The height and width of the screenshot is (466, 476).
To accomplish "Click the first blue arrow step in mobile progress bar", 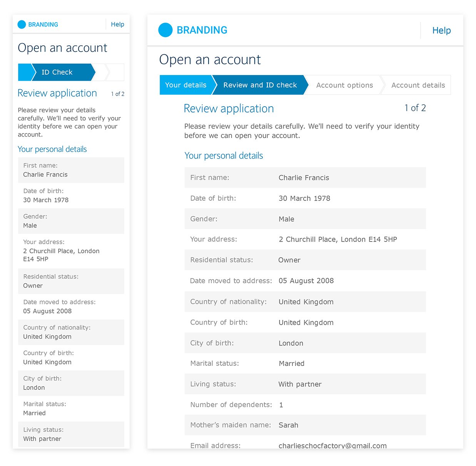I will [25, 72].
